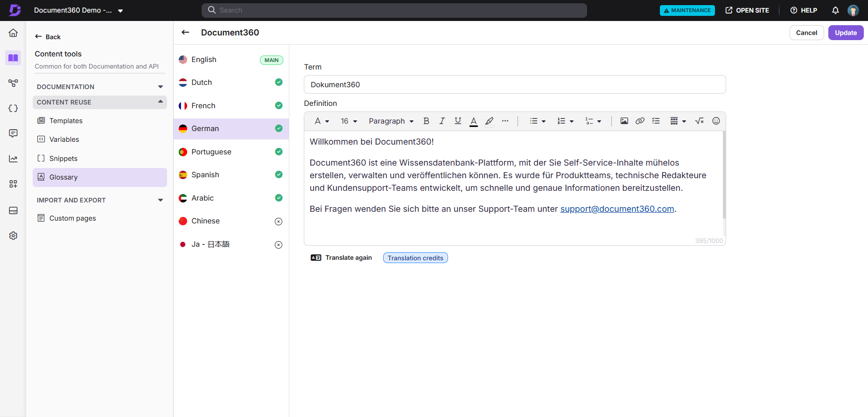This screenshot has width=868, height=417.
Task: Click Translation credits badge
Action: pos(415,258)
